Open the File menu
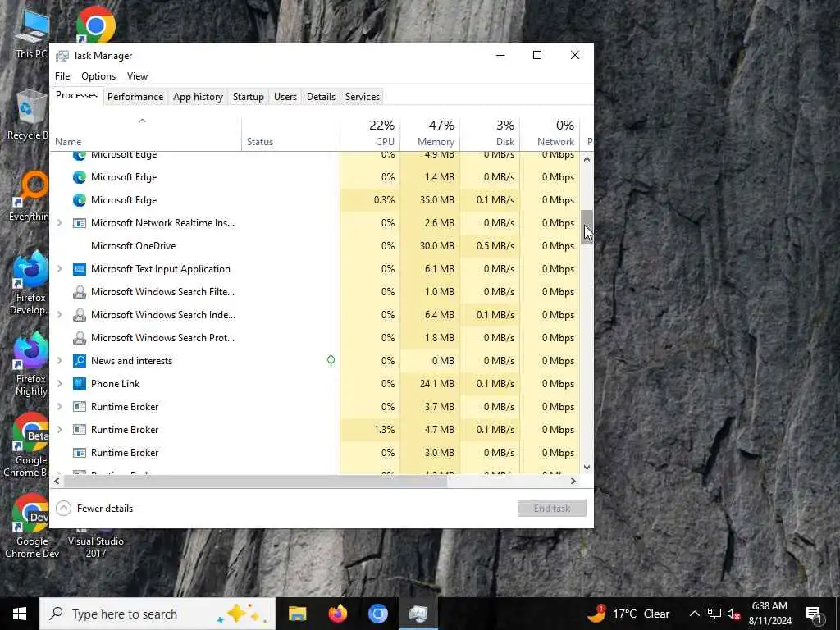The image size is (840, 630). click(62, 76)
